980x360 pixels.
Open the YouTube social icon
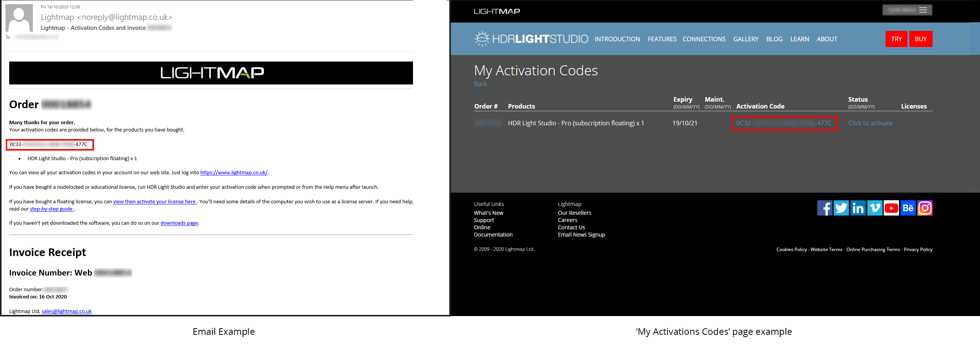click(891, 208)
